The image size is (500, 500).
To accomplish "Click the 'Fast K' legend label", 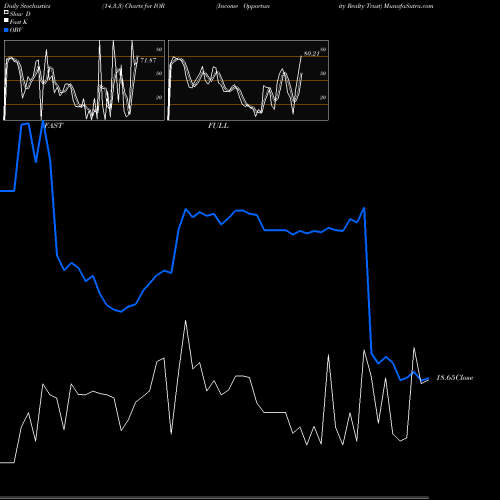I will click(19, 22).
